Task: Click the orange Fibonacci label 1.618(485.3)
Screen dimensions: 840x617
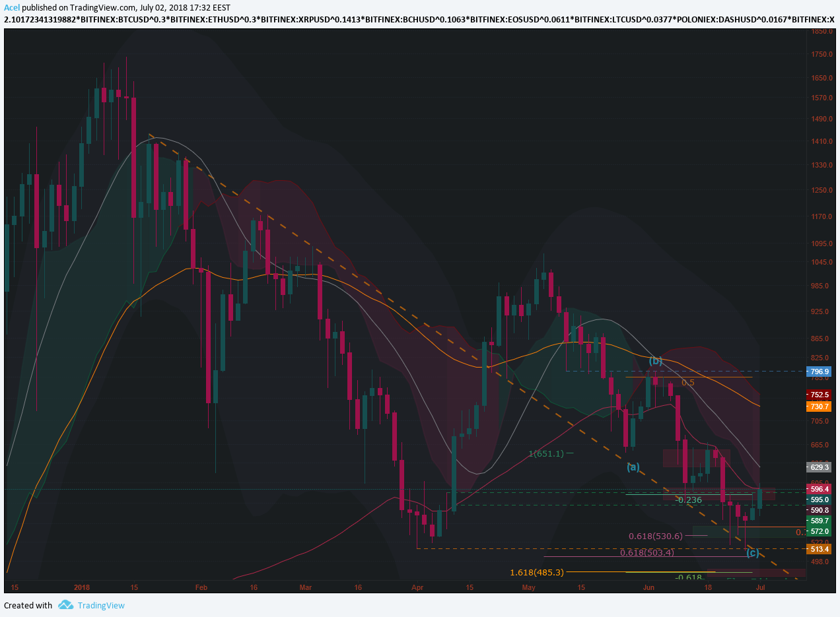Action: (537, 572)
